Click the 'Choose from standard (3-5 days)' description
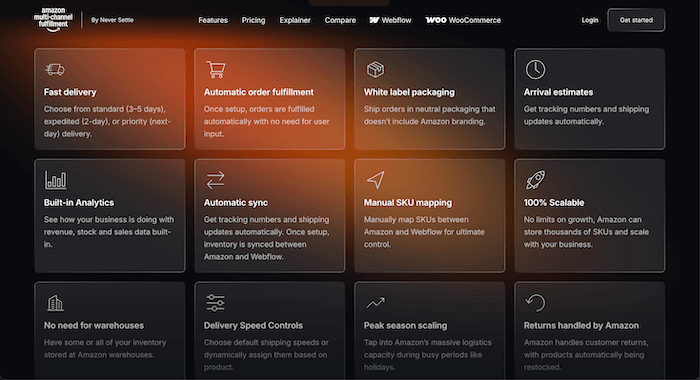Image resolution: width=700 pixels, height=380 pixels. pyautogui.click(x=107, y=121)
